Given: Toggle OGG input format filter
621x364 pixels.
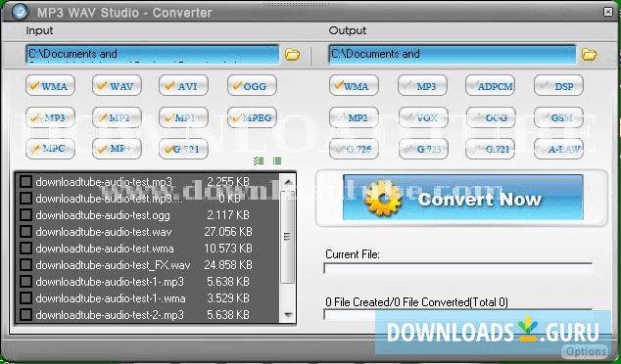Looking at the screenshot, I should click(252, 85).
